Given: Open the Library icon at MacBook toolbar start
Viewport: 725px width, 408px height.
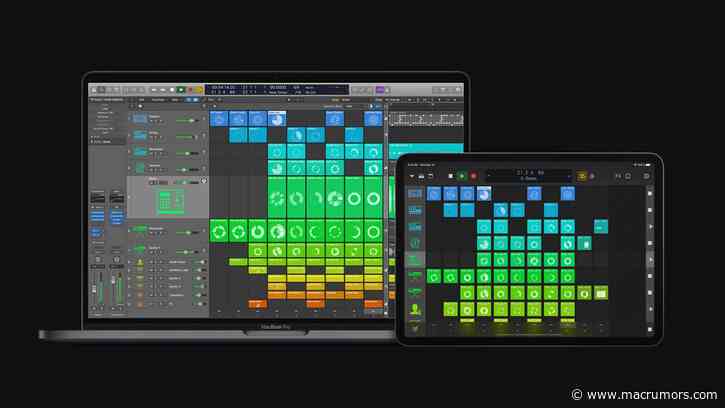Looking at the screenshot, I should click(94, 90).
